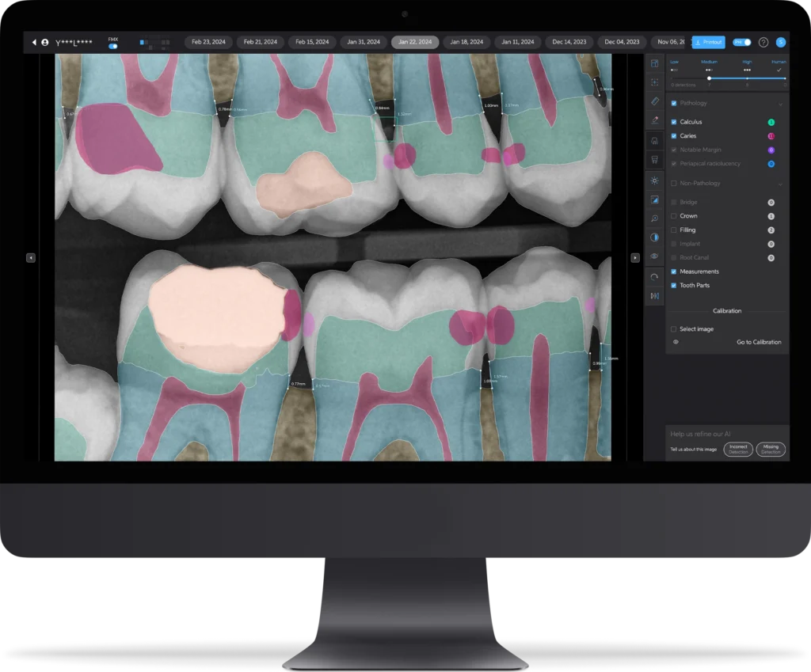
Task: Open the brightness adjustment tool
Action: click(x=654, y=181)
